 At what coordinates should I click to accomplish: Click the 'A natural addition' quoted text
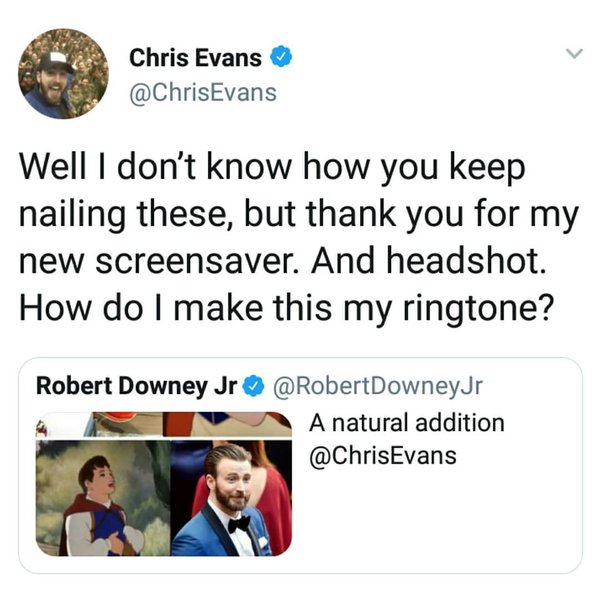click(407, 423)
